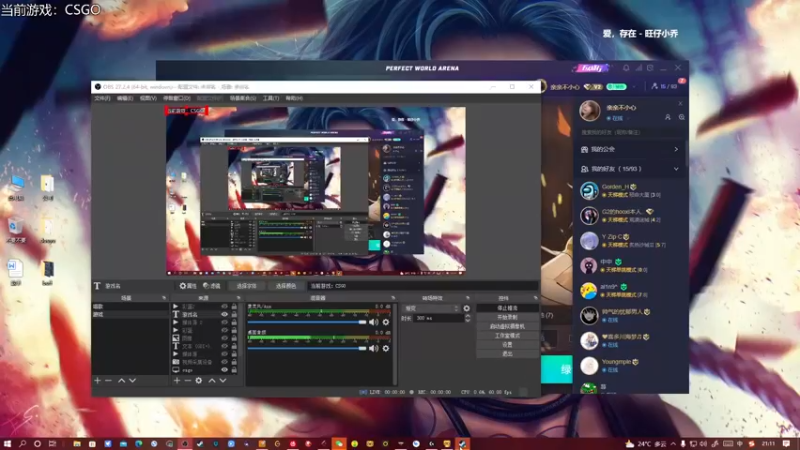Show hidden system tray icons chevron
The height and width of the screenshot is (450, 800).
pyautogui.click(x=673, y=444)
